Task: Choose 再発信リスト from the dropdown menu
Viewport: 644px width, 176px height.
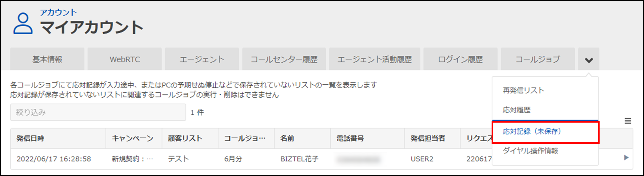Action: tap(523, 90)
